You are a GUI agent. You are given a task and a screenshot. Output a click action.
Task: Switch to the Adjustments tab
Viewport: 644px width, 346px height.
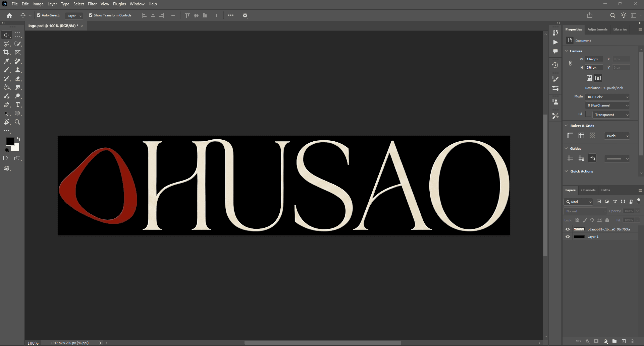pos(597,29)
